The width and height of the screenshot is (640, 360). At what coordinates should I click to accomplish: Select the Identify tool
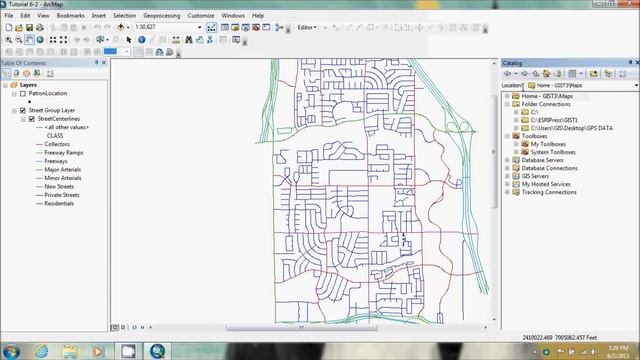tap(142, 40)
